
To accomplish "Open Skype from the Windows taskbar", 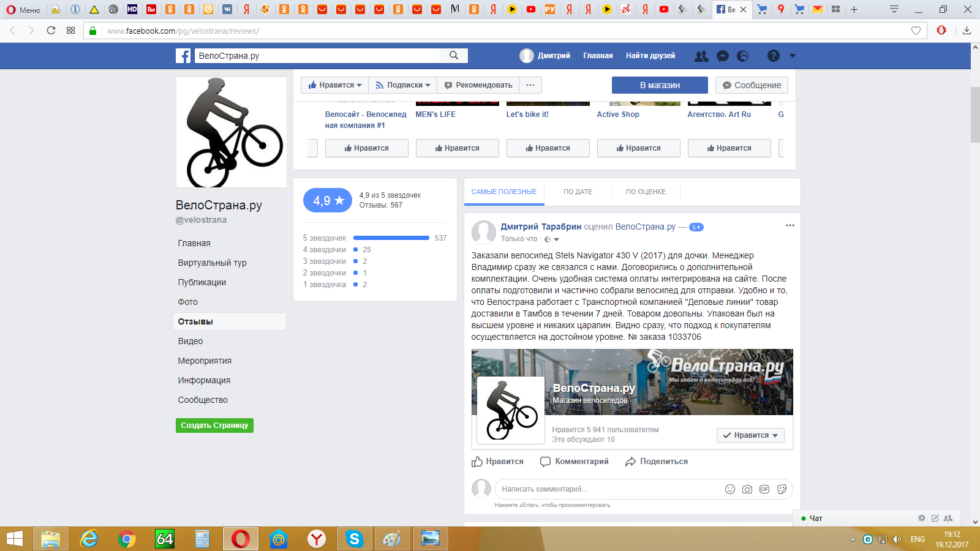I will click(354, 539).
